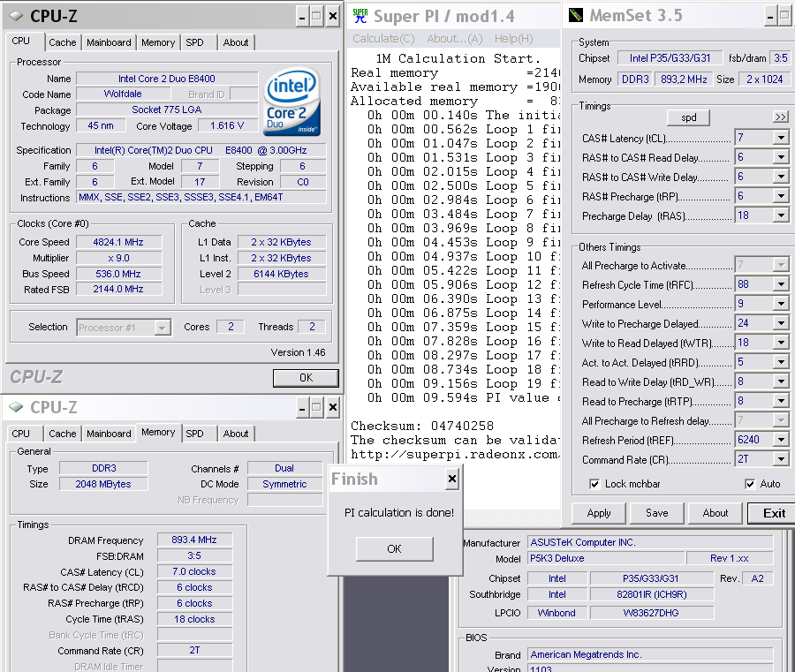Image resolution: width=795 pixels, height=672 pixels.
Task: Click the Southbridge 82801IR (ICH9R) value
Action: click(652, 594)
